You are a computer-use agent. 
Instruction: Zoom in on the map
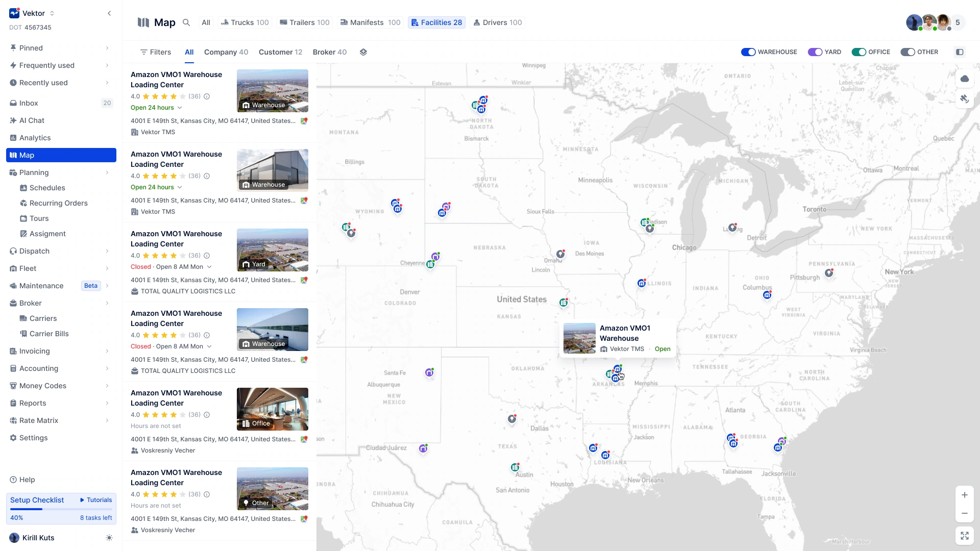[x=965, y=495]
